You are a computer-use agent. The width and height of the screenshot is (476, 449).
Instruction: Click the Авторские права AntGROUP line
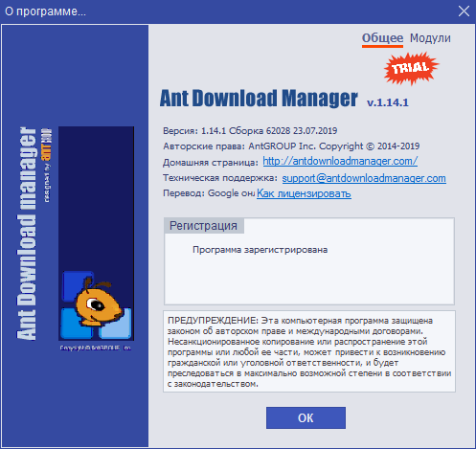pyautogui.click(x=291, y=146)
